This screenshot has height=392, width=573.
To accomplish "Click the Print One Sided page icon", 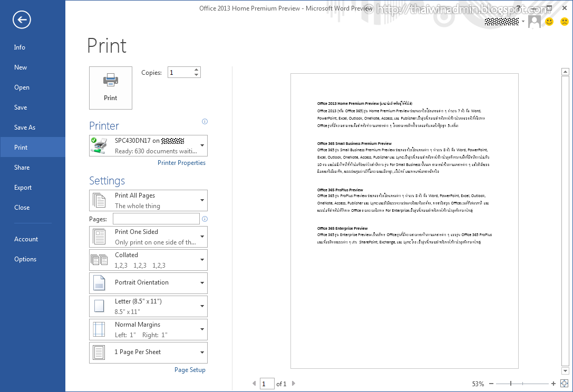I will coord(99,237).
